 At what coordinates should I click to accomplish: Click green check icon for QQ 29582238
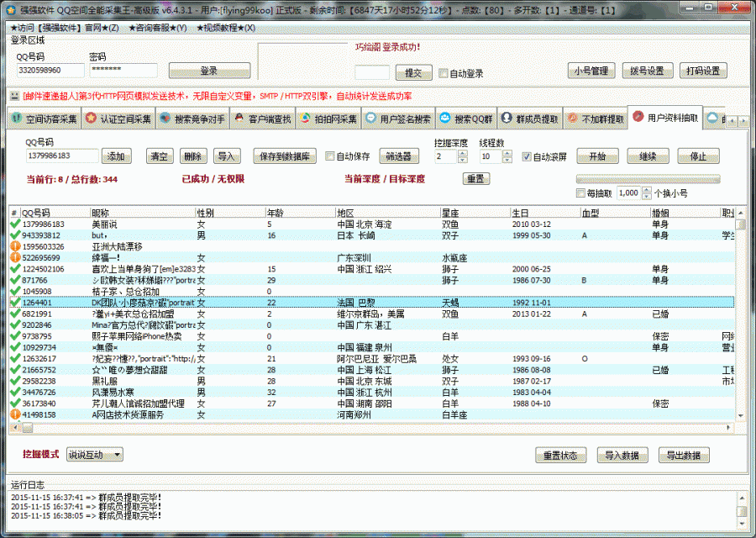click(15, 381)
